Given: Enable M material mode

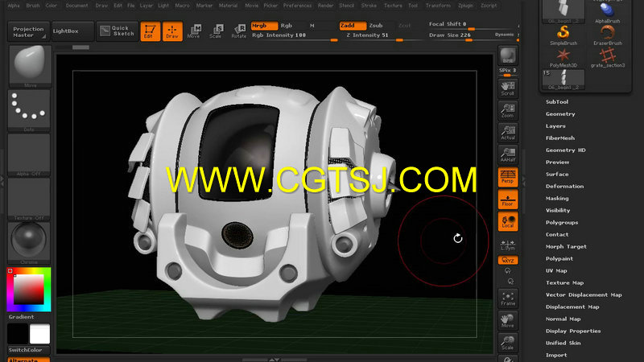Looking at the screenshot, I should 312,26.
